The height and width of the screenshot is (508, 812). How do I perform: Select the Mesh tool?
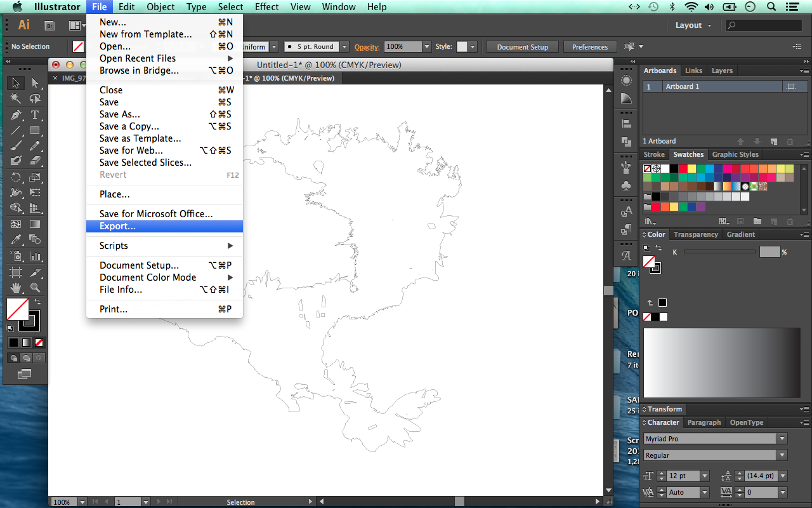coord(16,224)
